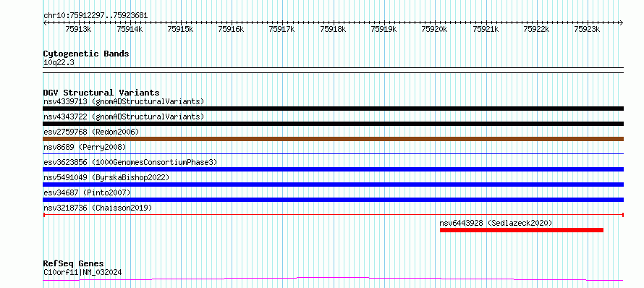Select the black bar under nsv4339713

click(x=333, y=109)
